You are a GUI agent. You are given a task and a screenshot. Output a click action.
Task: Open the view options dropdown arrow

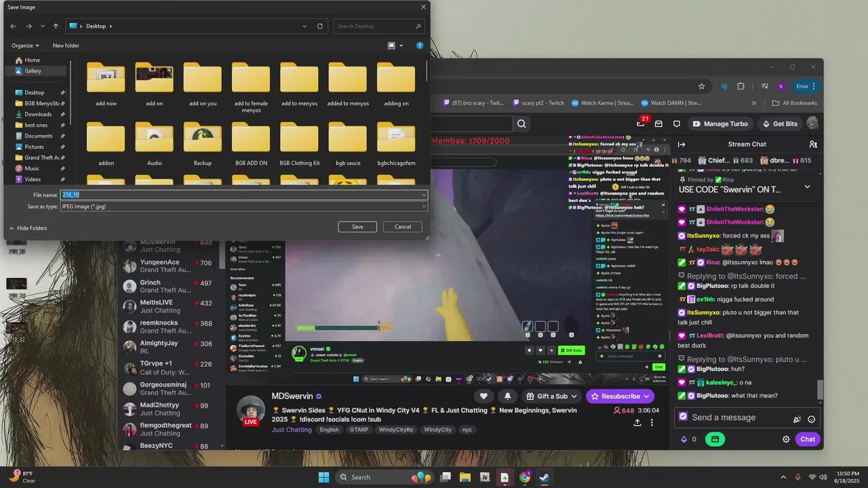pyautogui.click(x=401, y=45)
